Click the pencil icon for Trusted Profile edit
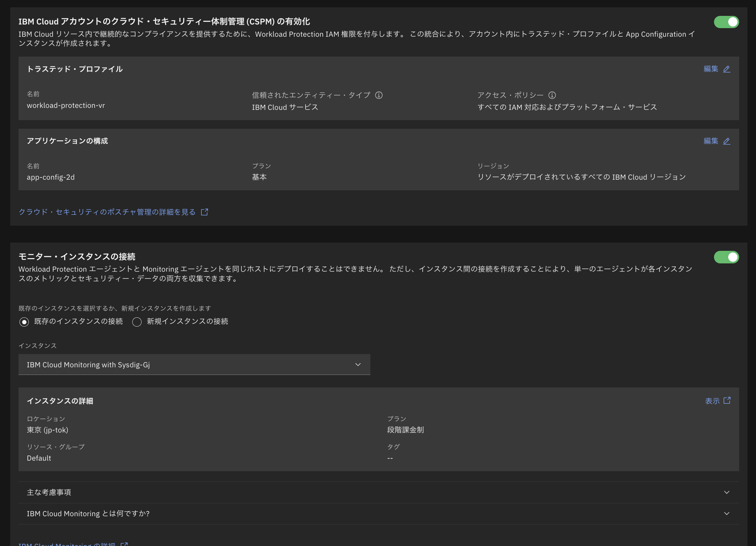The width and height of the screenshot is (756, 546). click(727, 69)
